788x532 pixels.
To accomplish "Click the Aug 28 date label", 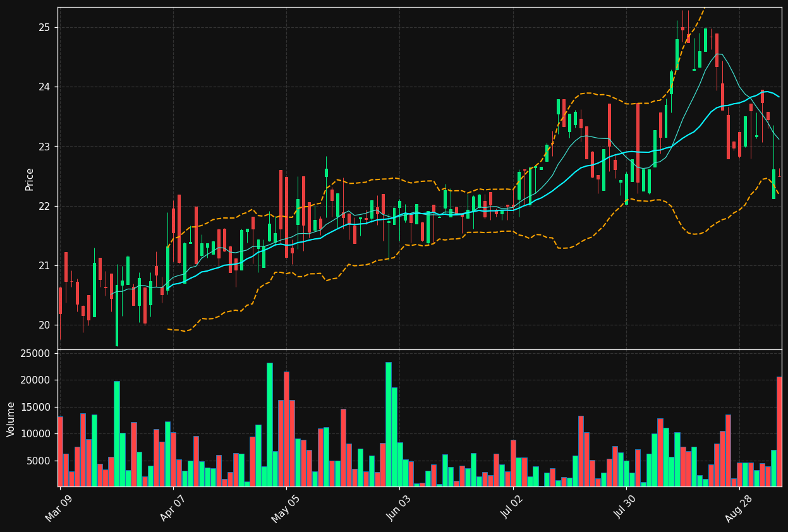I will [x=737, y=507].
